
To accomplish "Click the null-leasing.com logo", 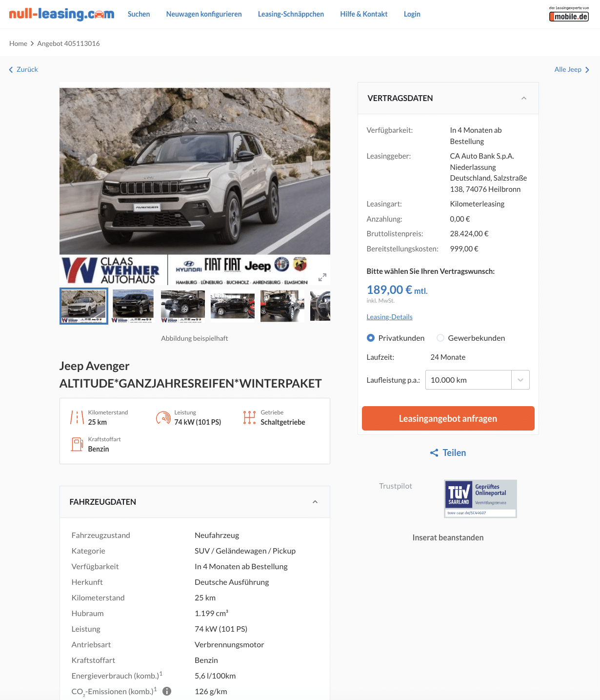I will pos(61,14).
